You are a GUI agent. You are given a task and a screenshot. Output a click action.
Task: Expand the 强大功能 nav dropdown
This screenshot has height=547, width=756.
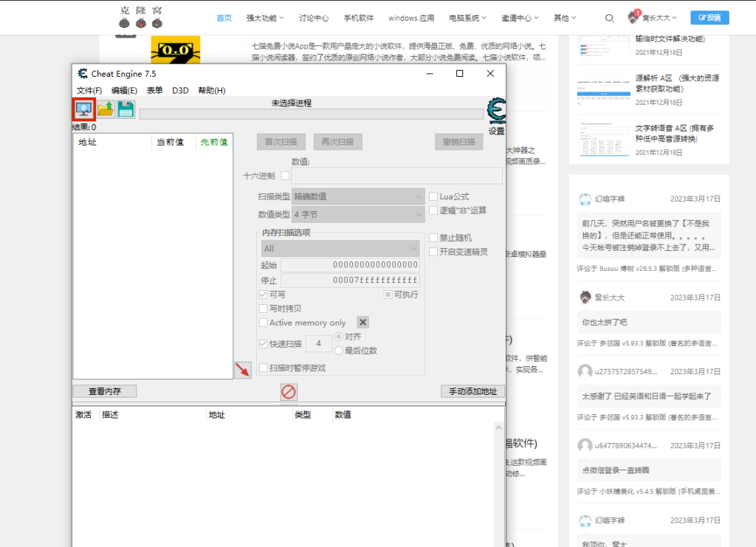265,18
